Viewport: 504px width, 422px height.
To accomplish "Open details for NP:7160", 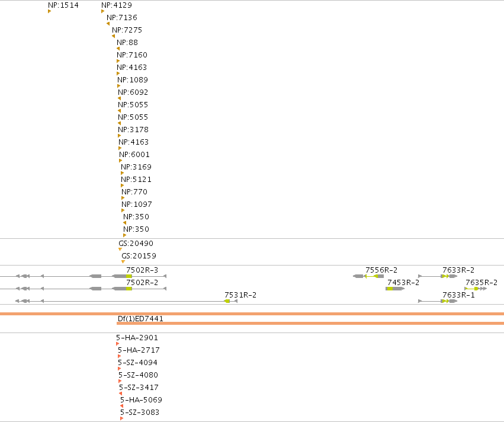I will tap(132, 55).
